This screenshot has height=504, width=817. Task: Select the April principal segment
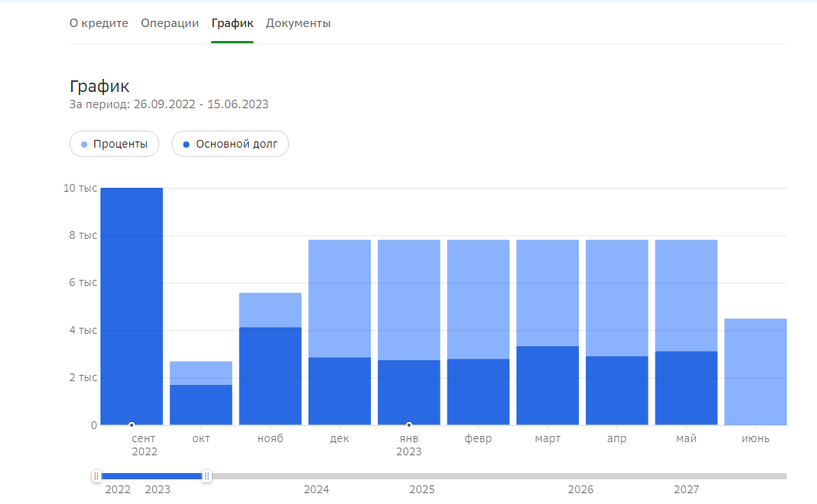617,390
